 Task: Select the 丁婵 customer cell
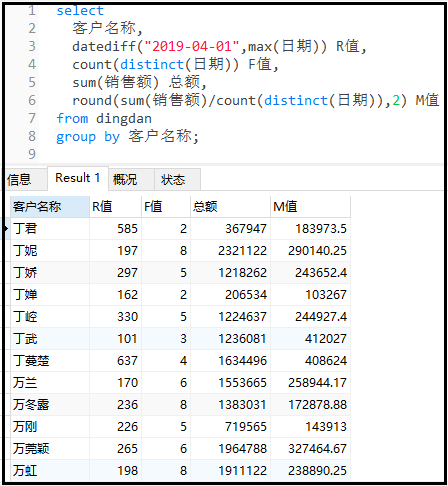click(x=50, y=295)
